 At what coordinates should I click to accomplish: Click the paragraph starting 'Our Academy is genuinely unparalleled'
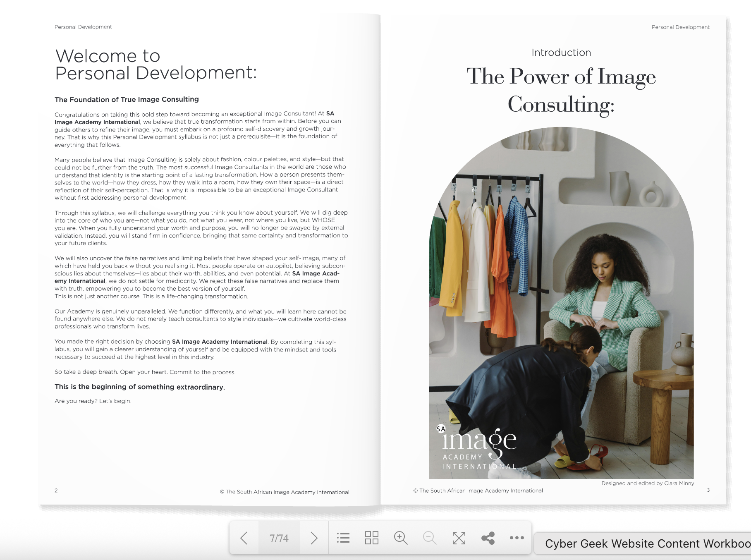pyautogui.click(x=201, y=319)
